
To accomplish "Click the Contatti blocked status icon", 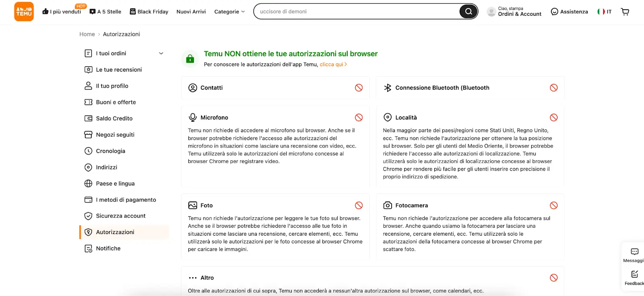I will (359, 88).
